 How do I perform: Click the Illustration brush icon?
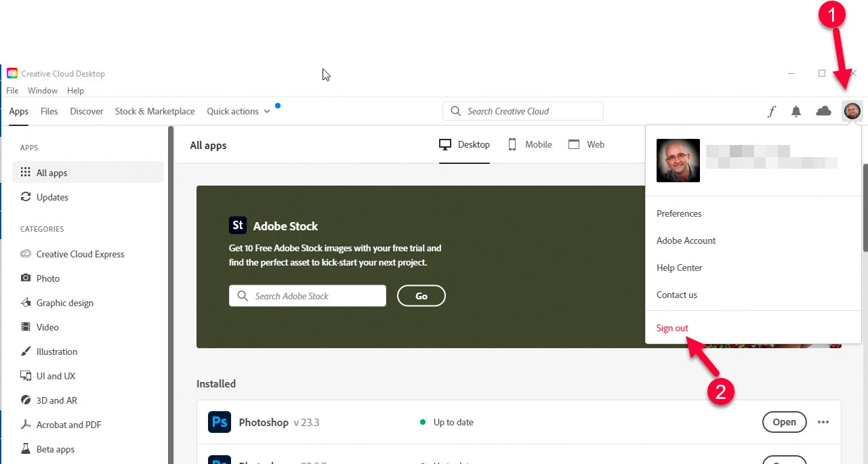click(x=26, y=352)
